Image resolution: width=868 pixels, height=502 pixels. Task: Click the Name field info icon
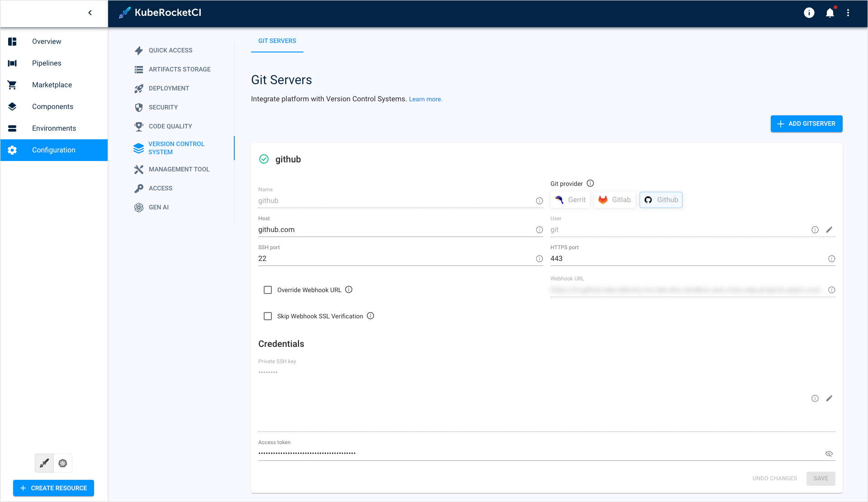coord(540,201)
